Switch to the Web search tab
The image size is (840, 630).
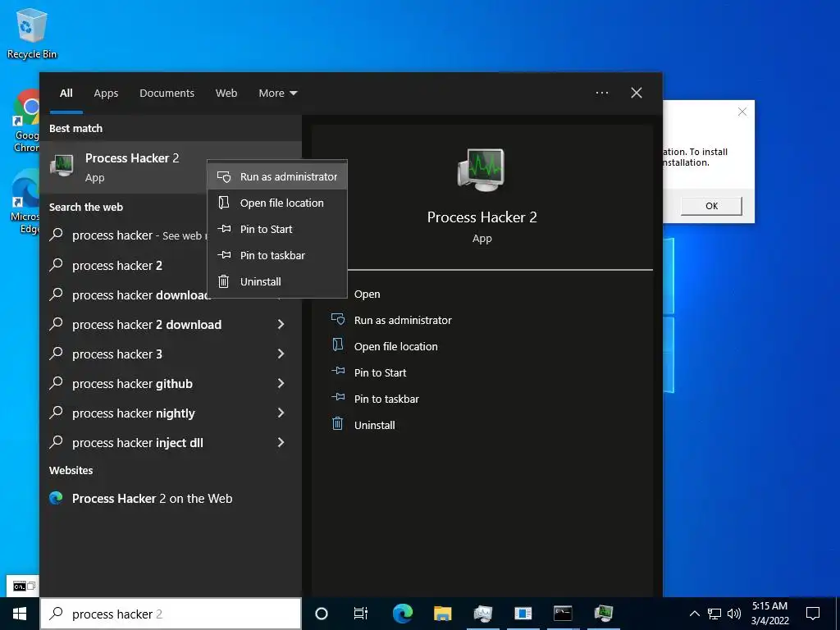pyautogui.click(x=226, y=94)
